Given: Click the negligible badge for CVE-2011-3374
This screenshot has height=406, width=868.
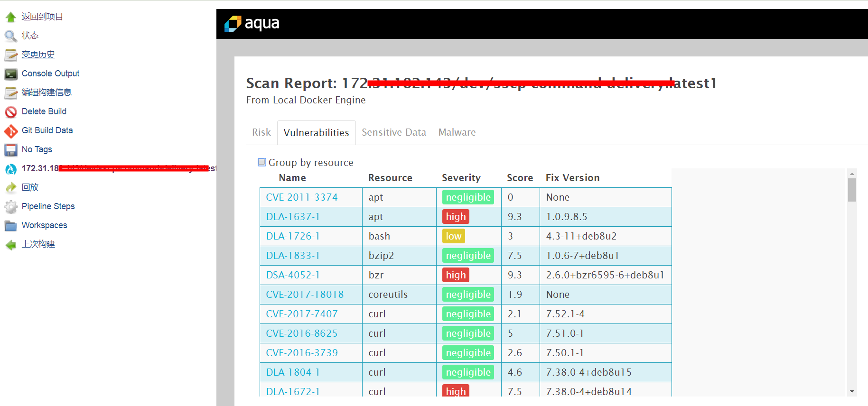Looking at the screenshot, I should tap(468, 197).
